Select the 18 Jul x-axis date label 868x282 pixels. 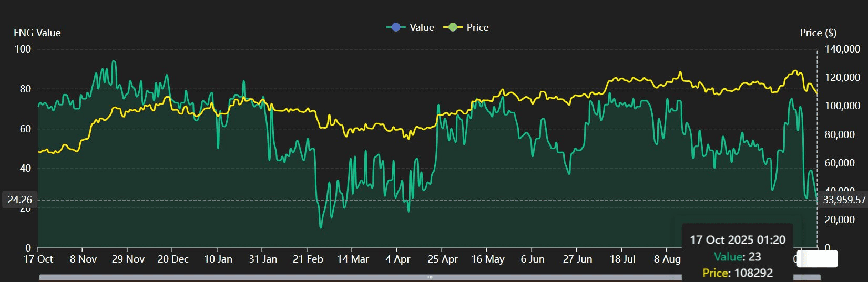point(622,259)
